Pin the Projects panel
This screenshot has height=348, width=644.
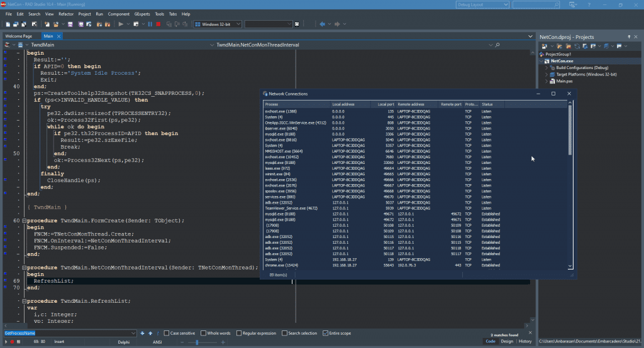[x=629, y=37]
